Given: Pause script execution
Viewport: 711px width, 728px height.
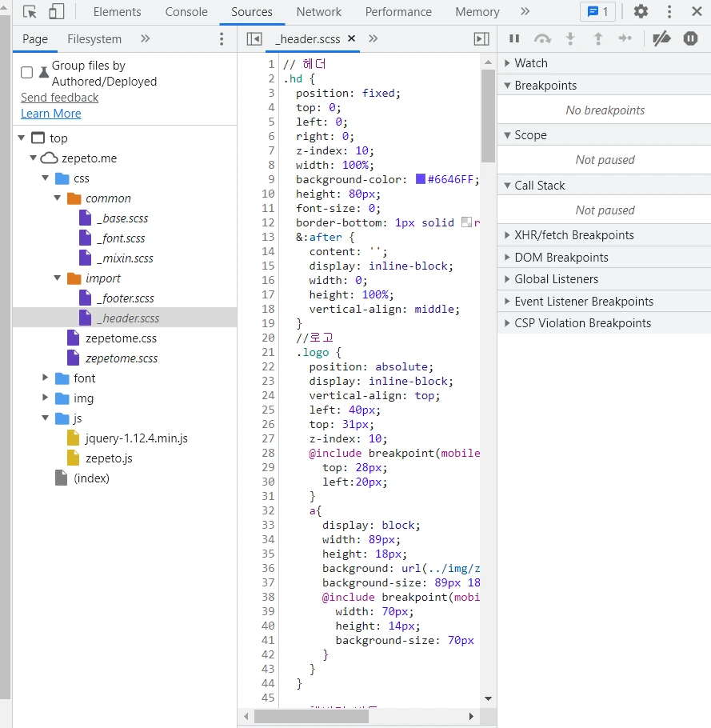Looking at the screenshot, I should click(514, 38).
